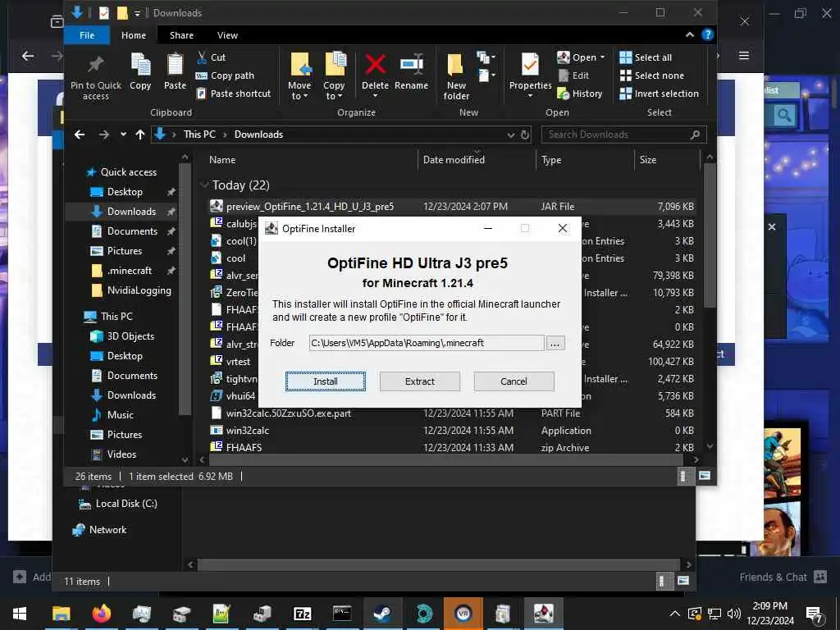Select the win32calc application file
840x630 pixels.
click(248, 430)
